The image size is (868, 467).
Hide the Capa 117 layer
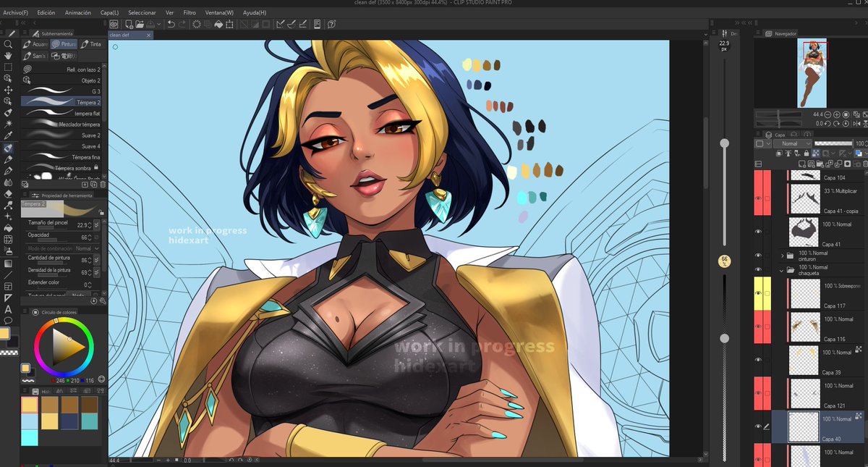(x=758, y=293)
